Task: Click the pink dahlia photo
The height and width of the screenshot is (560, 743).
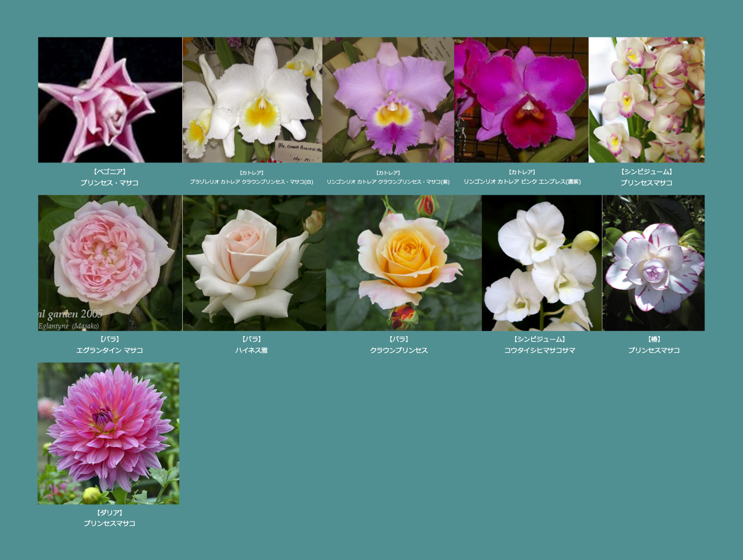Action: 108,433
